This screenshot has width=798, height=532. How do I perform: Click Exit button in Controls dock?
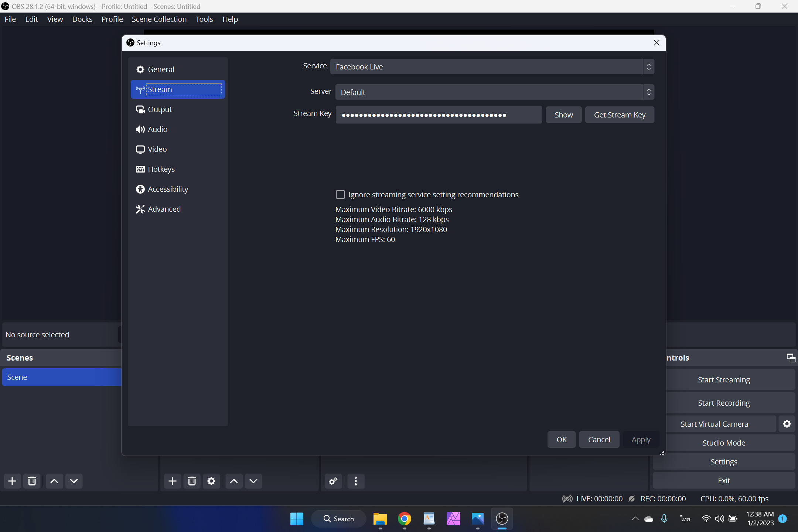(724, 481)
